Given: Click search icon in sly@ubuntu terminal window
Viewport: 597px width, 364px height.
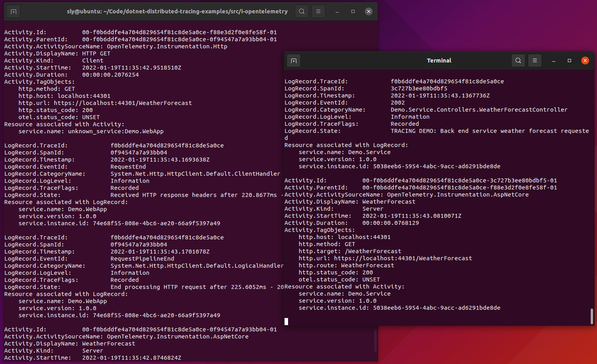Looking at the screenshot, I should (x=302, y=11).
